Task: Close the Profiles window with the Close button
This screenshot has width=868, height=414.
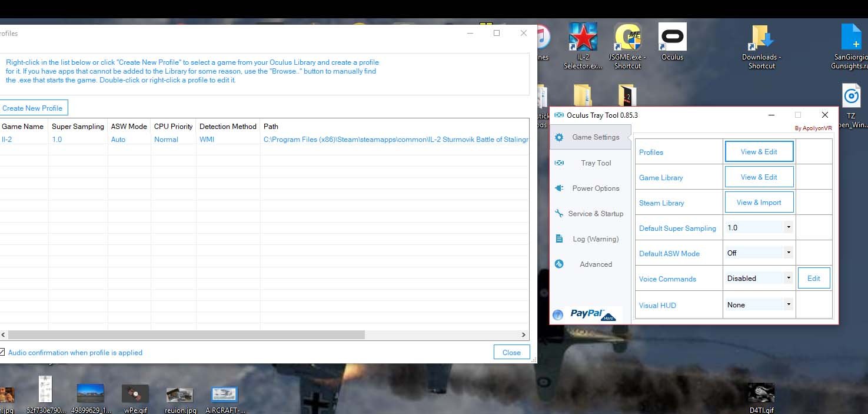Action: (511, 352)
